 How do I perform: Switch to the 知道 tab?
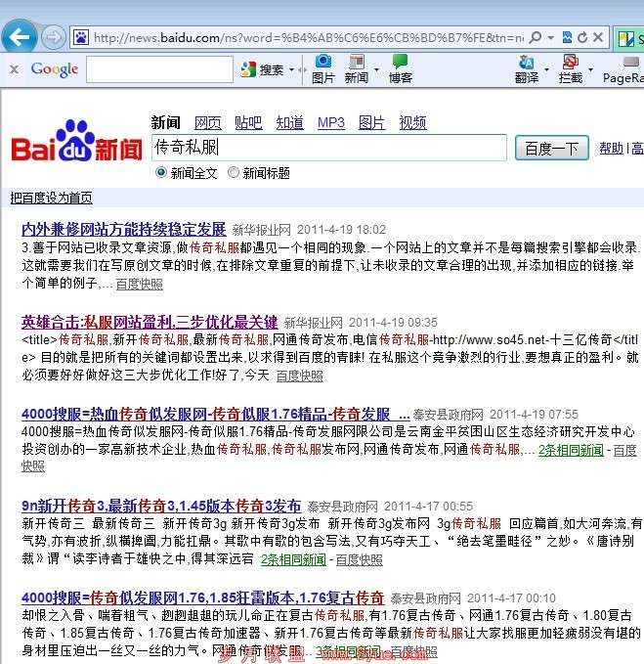tap(290, 123)
